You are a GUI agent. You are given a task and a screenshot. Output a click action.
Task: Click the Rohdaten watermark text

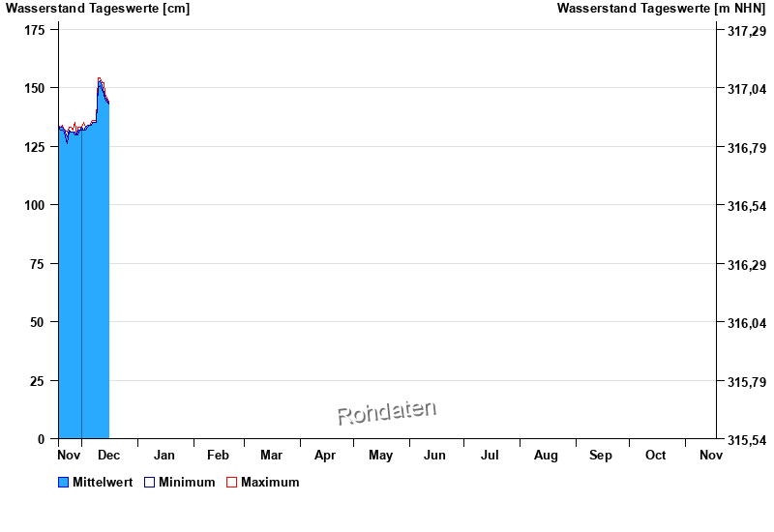click(387, 412)
